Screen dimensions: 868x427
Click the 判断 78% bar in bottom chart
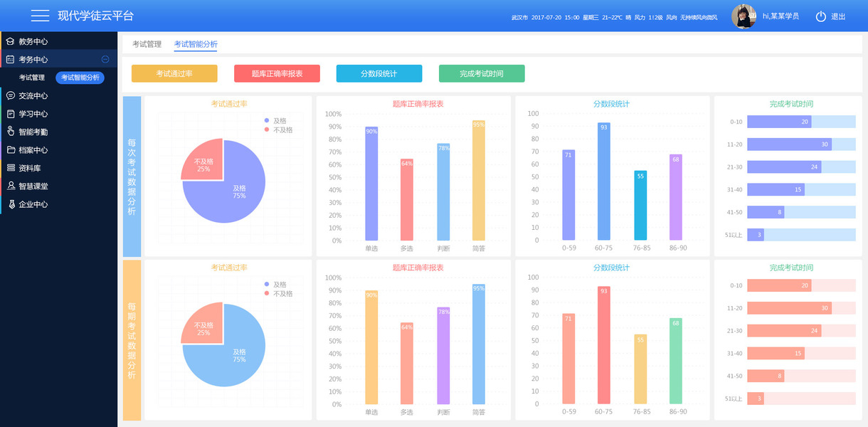(443, 355)
